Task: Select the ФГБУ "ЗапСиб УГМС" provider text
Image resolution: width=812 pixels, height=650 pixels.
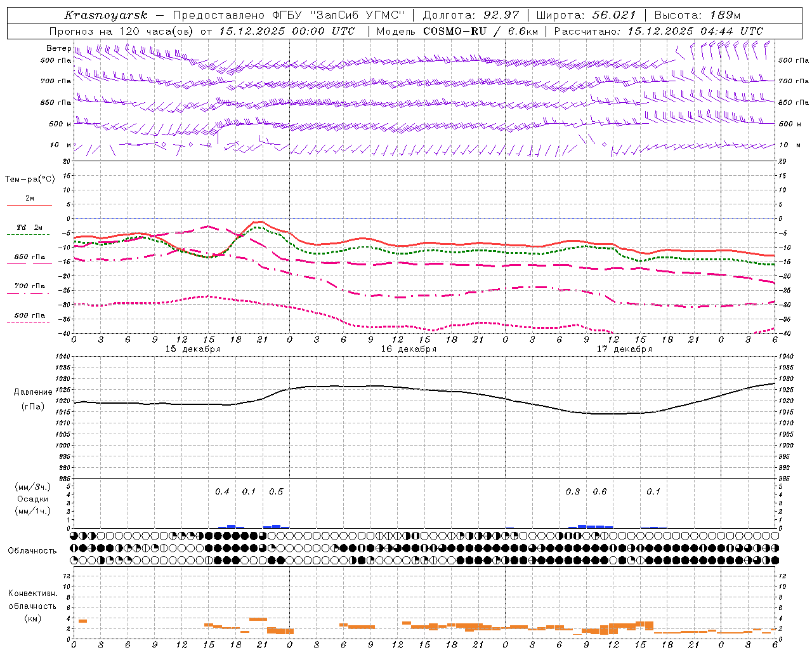Action: (339, 15)
